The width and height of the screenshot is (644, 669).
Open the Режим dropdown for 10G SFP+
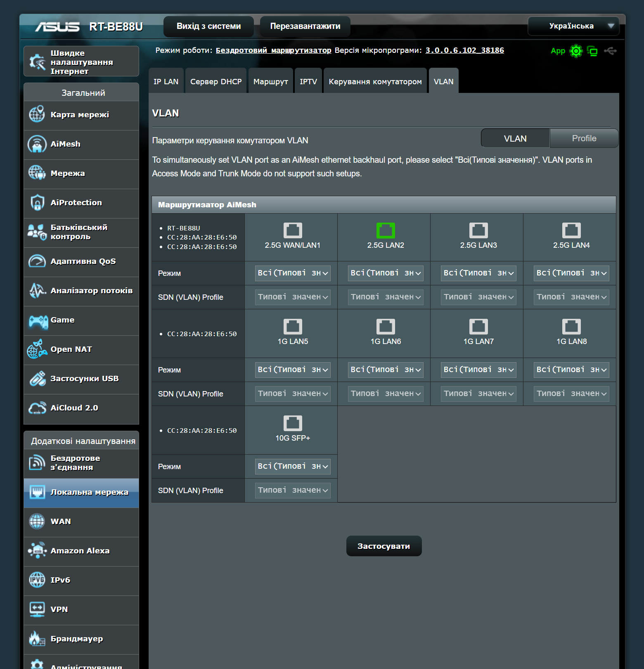tap(293, 466)
